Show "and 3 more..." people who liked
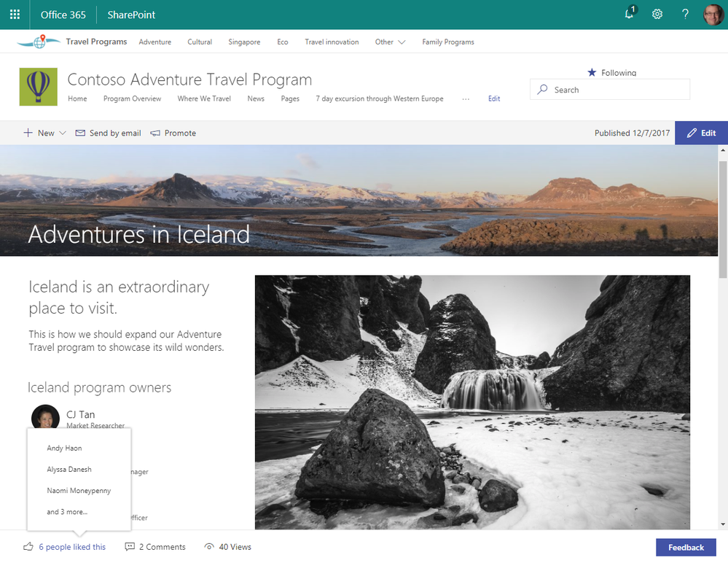 [67, 512]
